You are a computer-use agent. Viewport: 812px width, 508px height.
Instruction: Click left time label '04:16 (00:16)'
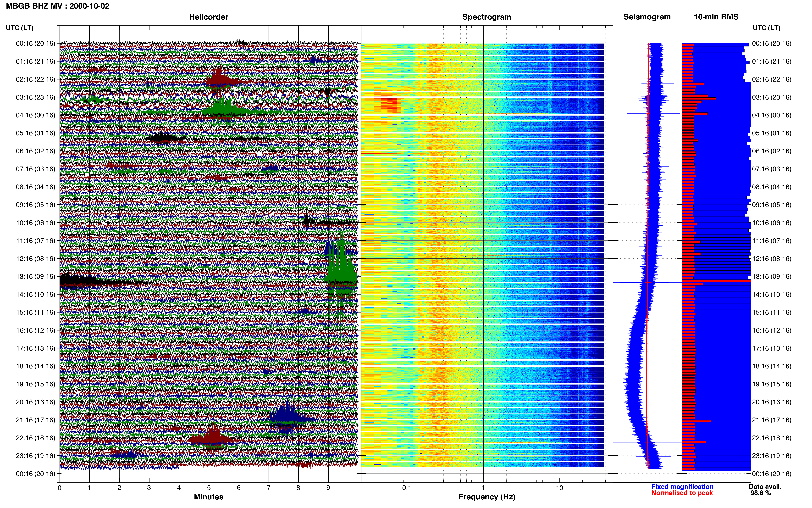click(35, 115)
